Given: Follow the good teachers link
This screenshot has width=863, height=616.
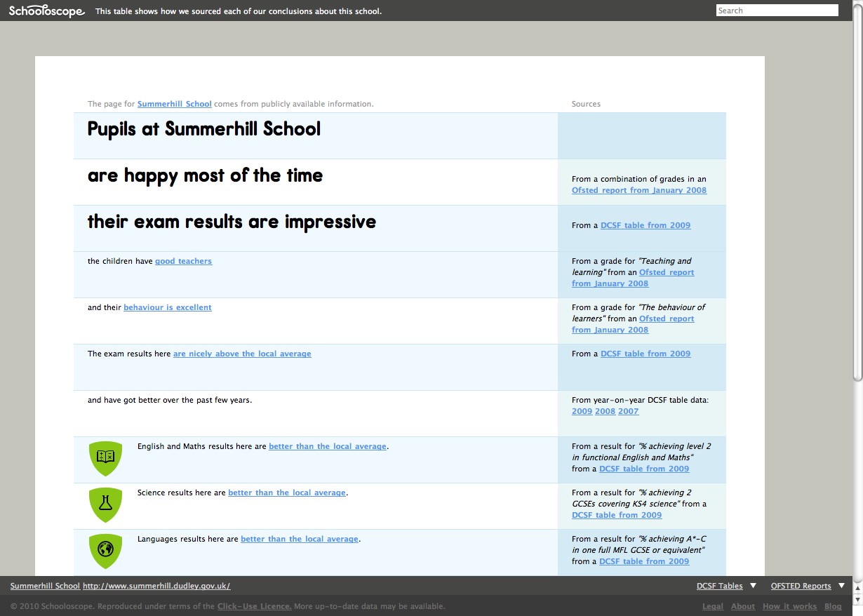Looking at the screenshot, I should [x=183, y=261].
